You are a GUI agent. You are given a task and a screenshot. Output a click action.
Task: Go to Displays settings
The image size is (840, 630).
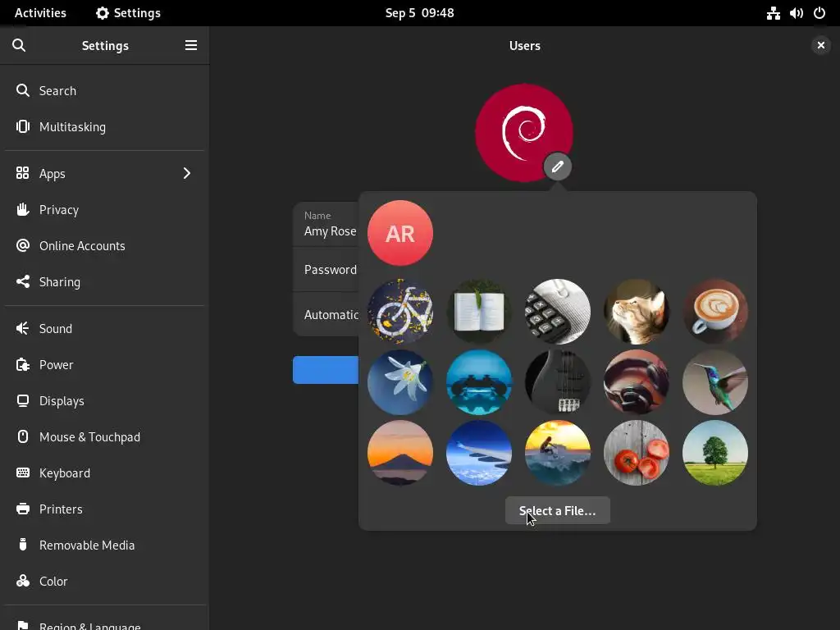pyautogui.click(x=104, y=400)
